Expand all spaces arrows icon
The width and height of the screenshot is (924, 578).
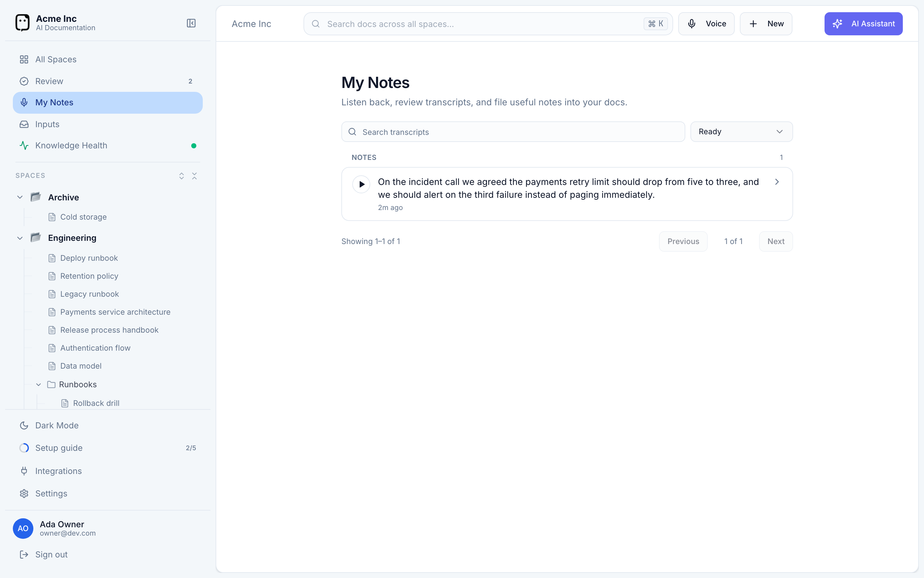click(x=181, y=176)
